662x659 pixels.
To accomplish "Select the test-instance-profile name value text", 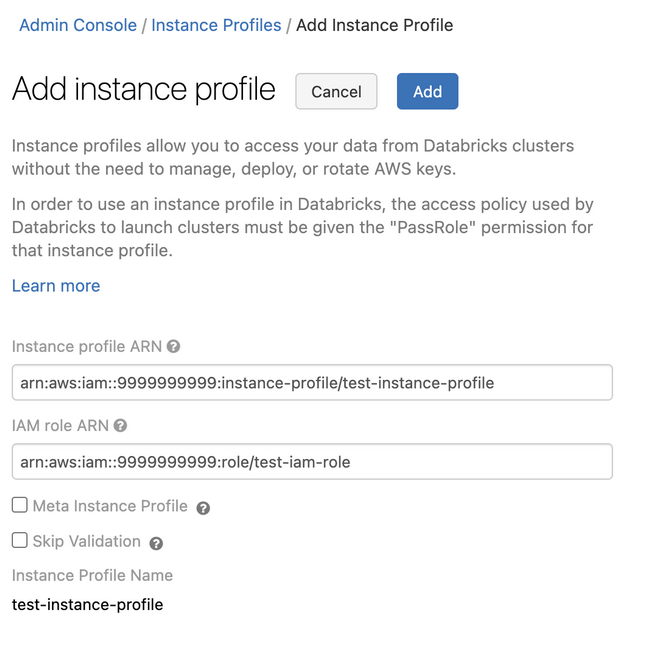I will point(87,605).
